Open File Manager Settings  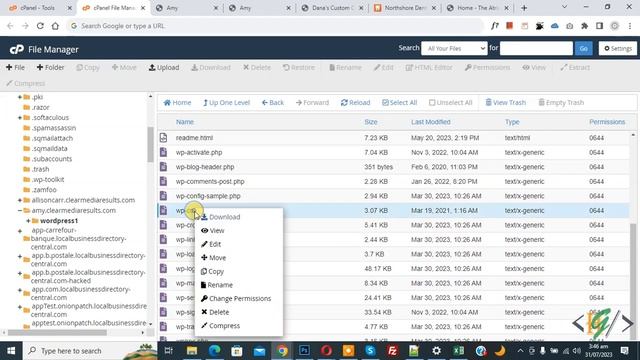[618, 48]
